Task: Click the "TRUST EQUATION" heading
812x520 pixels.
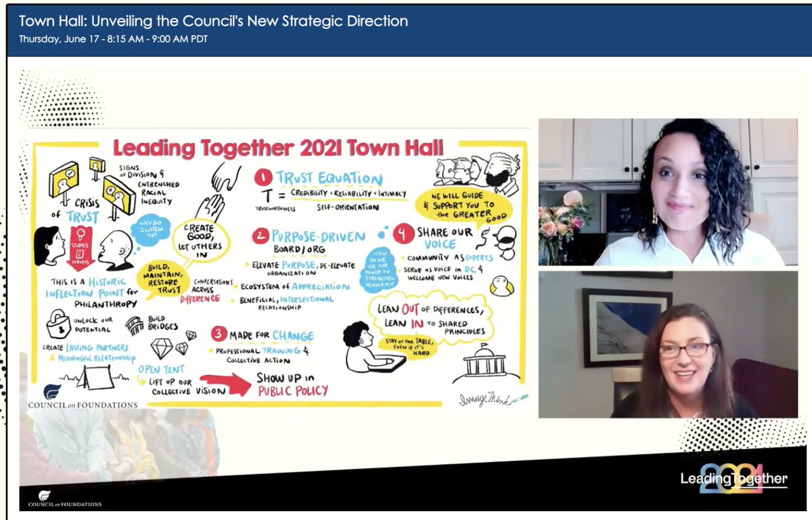Action: (329, 178)
